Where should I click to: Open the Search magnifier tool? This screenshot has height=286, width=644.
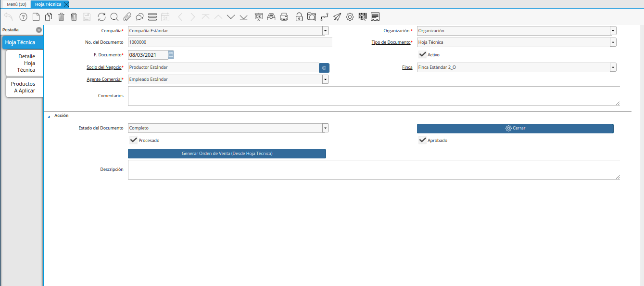tap(114, 17)
